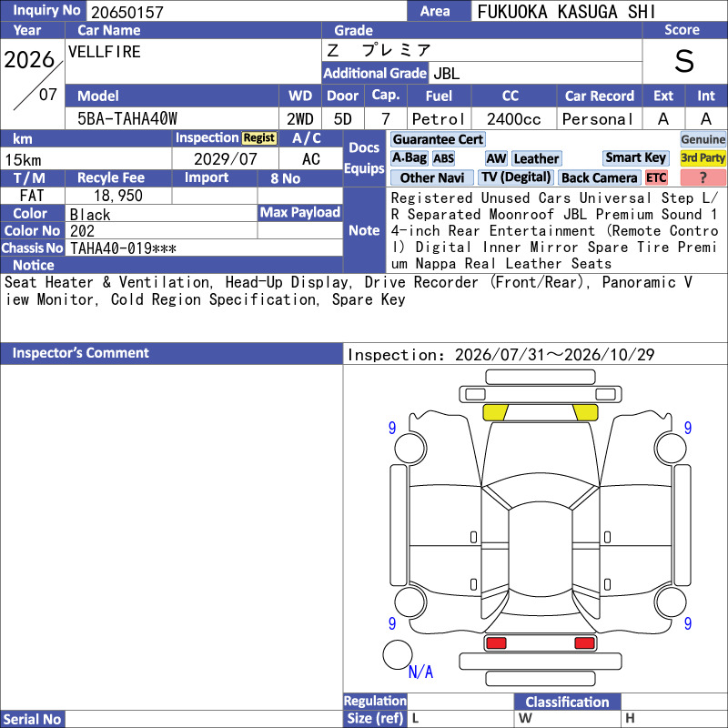Click the Guarantee Cert equipment badge
This screenshot has width=728, height=728.
click(x=438, y=139)
